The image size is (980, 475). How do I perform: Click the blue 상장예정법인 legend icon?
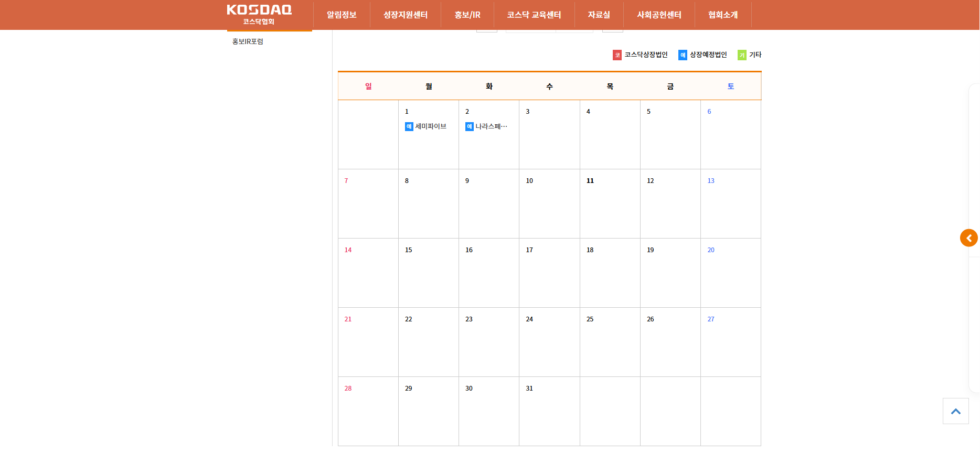coord(683,55)
